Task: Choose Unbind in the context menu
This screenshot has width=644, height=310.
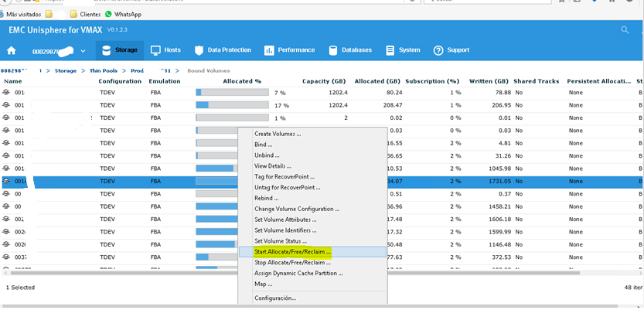Action: coord(267,155)
